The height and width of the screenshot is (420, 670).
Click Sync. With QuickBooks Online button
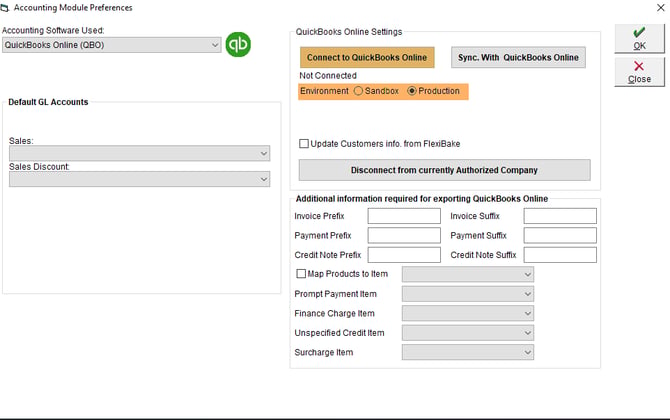click(518, 57)
